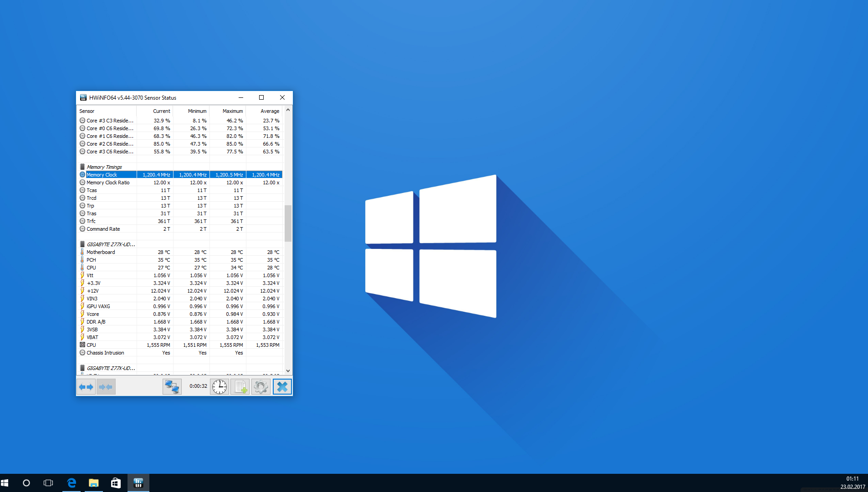Click the expand columns arrows button

[x=86, y=387]
